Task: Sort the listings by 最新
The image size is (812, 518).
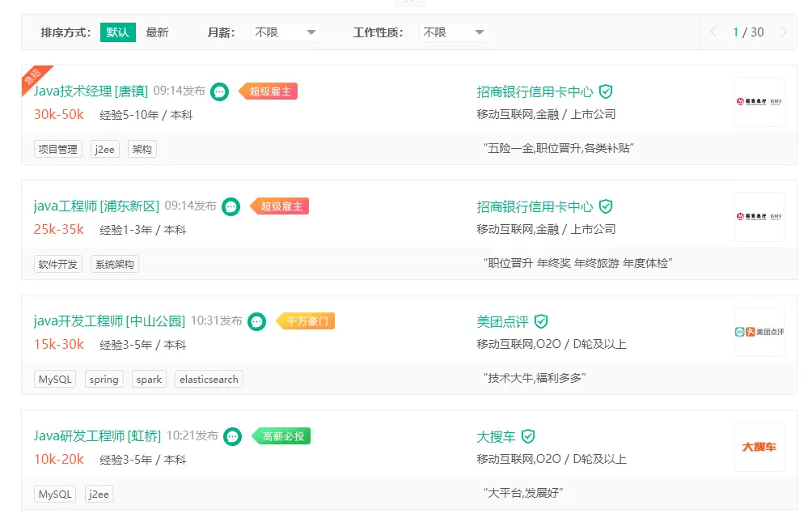Action: tap(158, 32)
